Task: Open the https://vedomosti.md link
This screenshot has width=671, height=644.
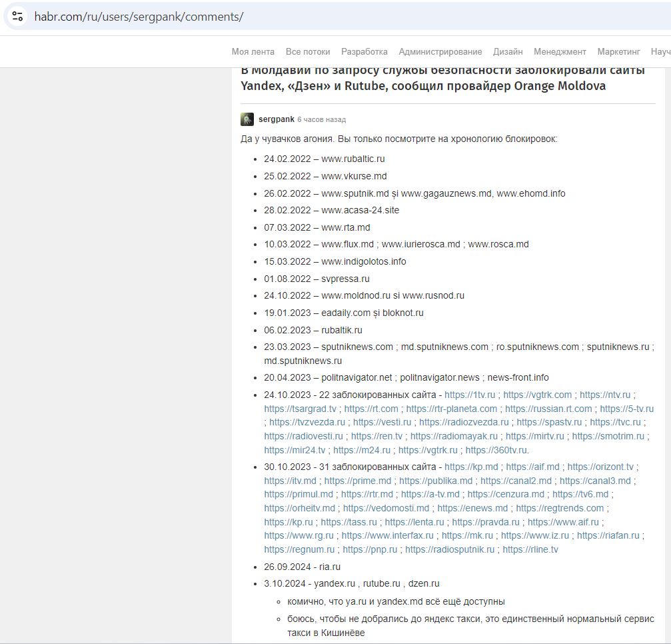Action: 386,509
